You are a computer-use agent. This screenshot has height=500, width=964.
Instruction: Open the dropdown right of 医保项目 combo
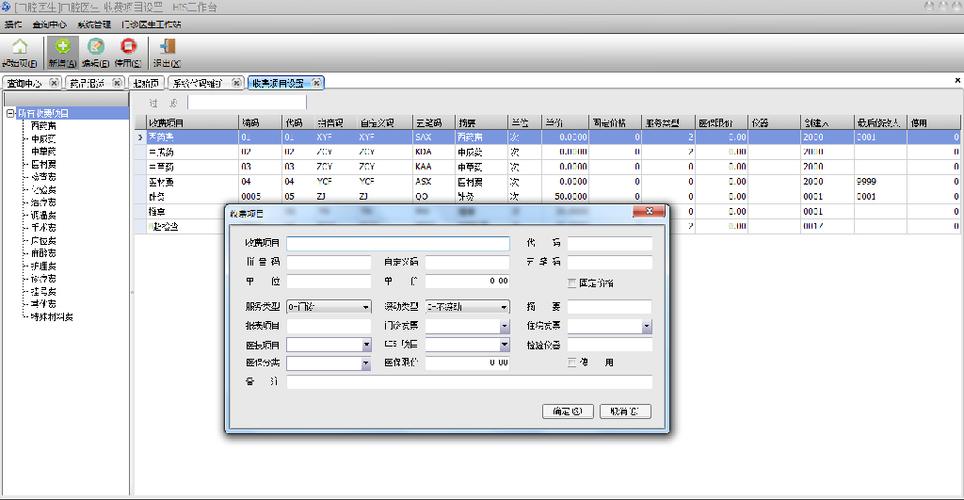[504, 345]
